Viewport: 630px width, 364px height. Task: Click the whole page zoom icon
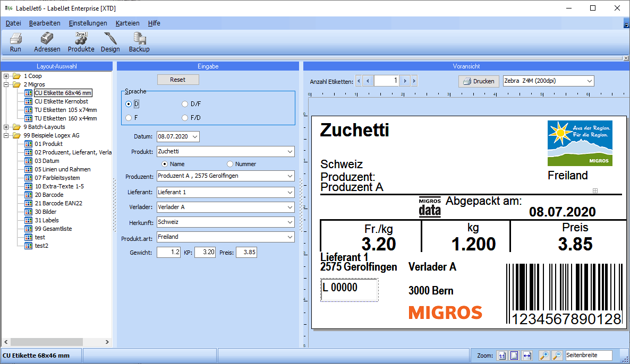pyautogui.click(x=514, y=356)
